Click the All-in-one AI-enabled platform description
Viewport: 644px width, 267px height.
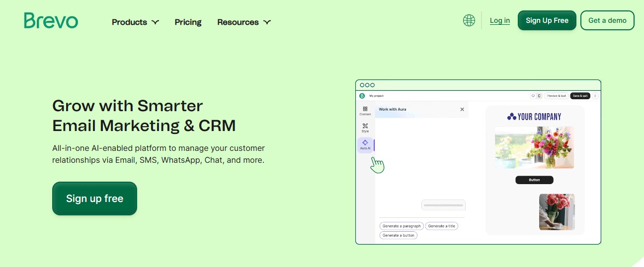coord(159,154)
